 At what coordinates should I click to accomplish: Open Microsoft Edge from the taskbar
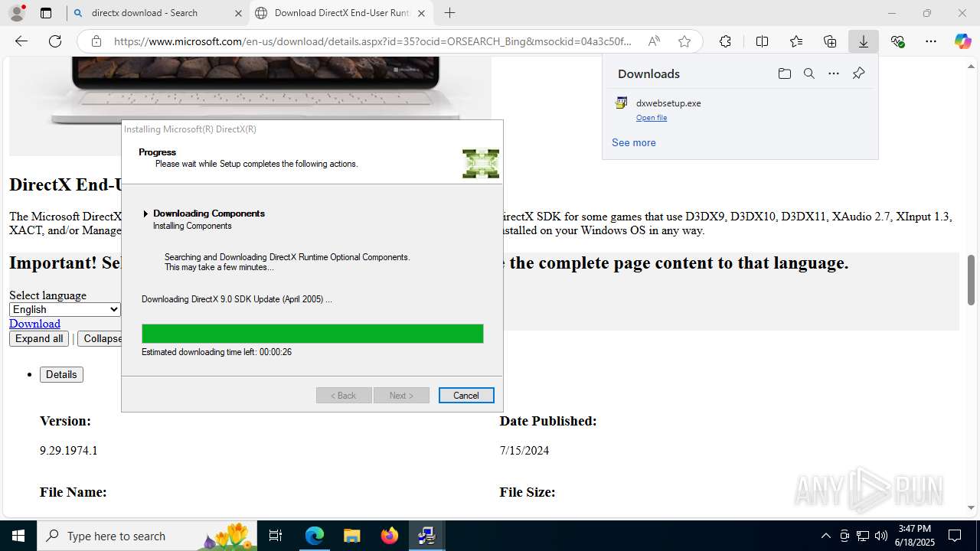[315, 536]
